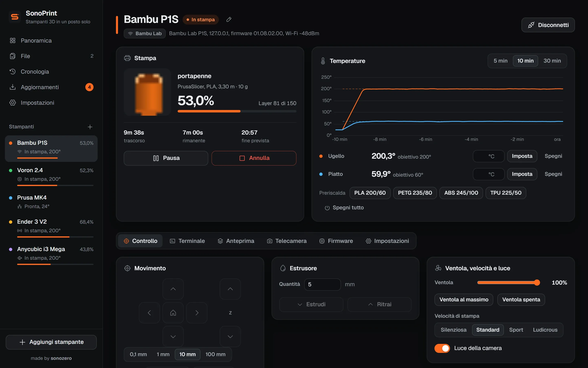Set movement step to 1 mm
This screenshot has width=588, height=368.
163,354
